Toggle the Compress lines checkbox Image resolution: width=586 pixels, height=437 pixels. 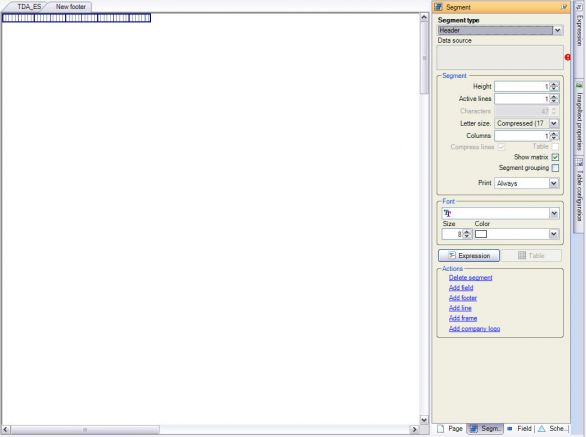click(x=501, y=147)
